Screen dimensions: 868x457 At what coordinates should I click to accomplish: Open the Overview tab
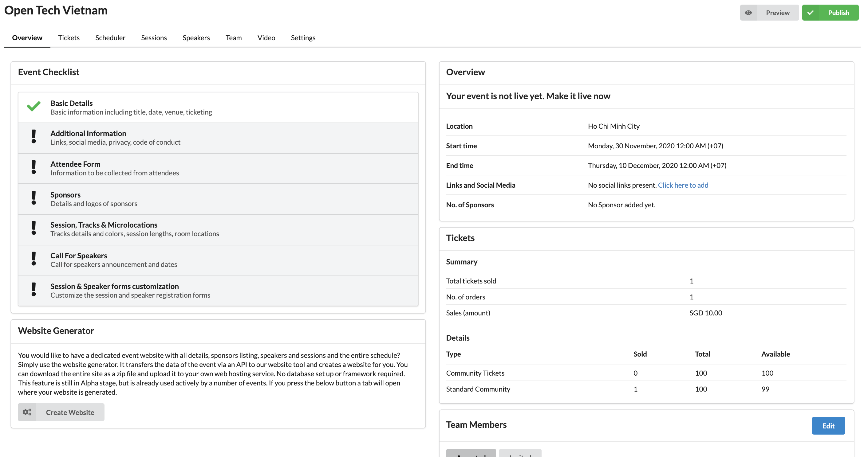pos(27,38)
